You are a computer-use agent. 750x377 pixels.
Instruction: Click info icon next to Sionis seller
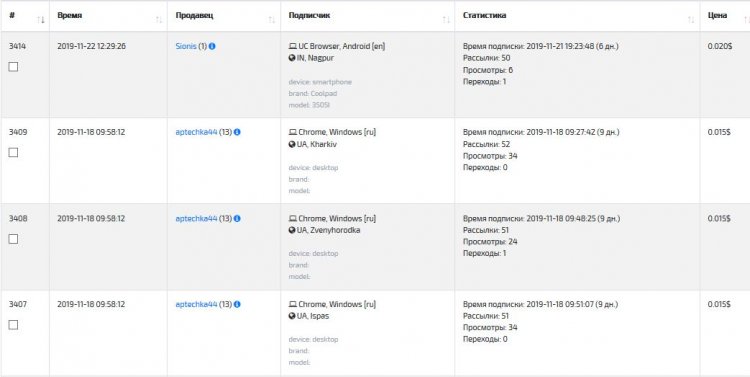[212, 46]
